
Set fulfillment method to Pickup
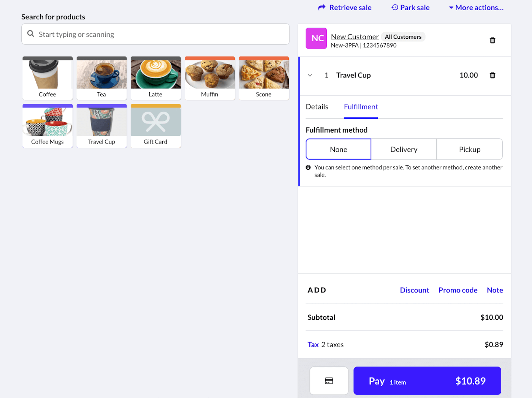(x=469, y=149)
